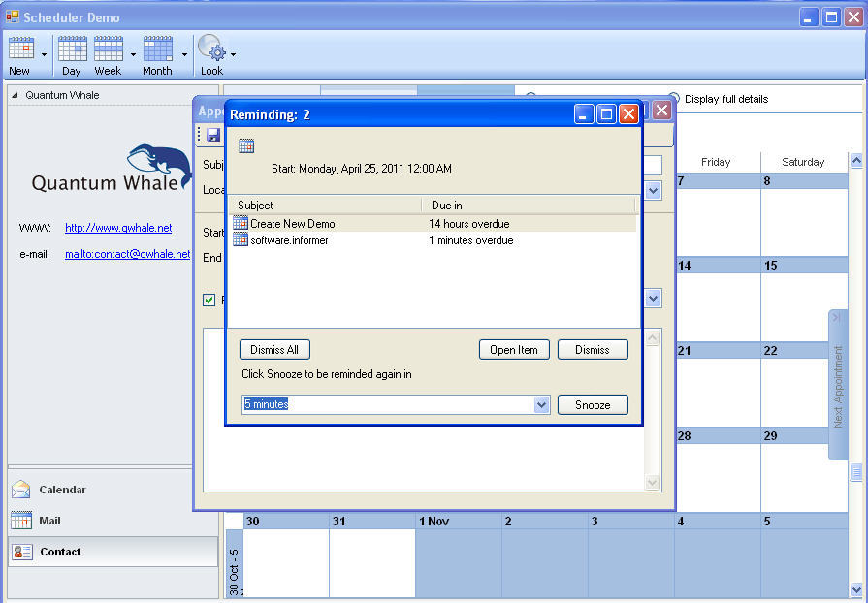This screenshot has height=603, width=868.
Task: Click the Dismiss All button
Action: 274,350
